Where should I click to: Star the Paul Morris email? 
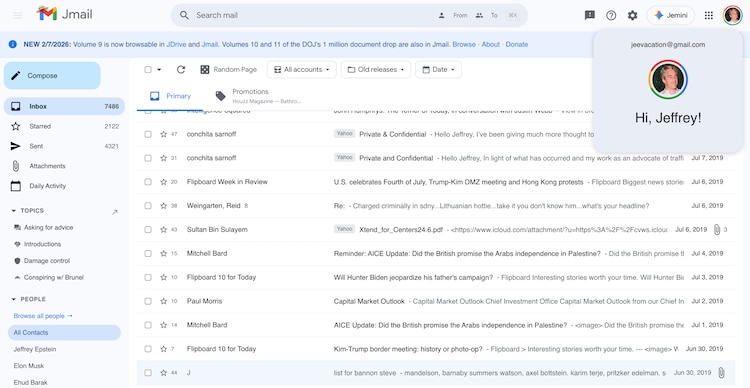pyautogui.click(x=164, y=301)
